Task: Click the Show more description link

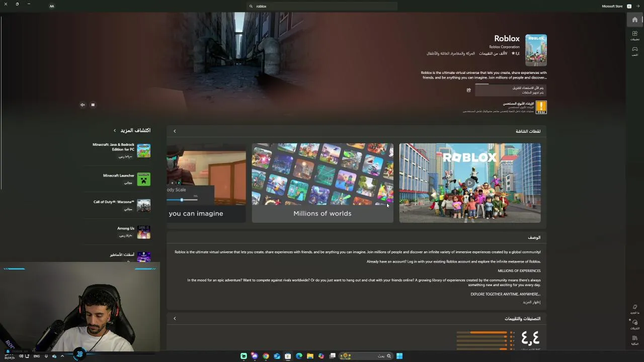Action: pyautogui.click(x=531, y=302)
